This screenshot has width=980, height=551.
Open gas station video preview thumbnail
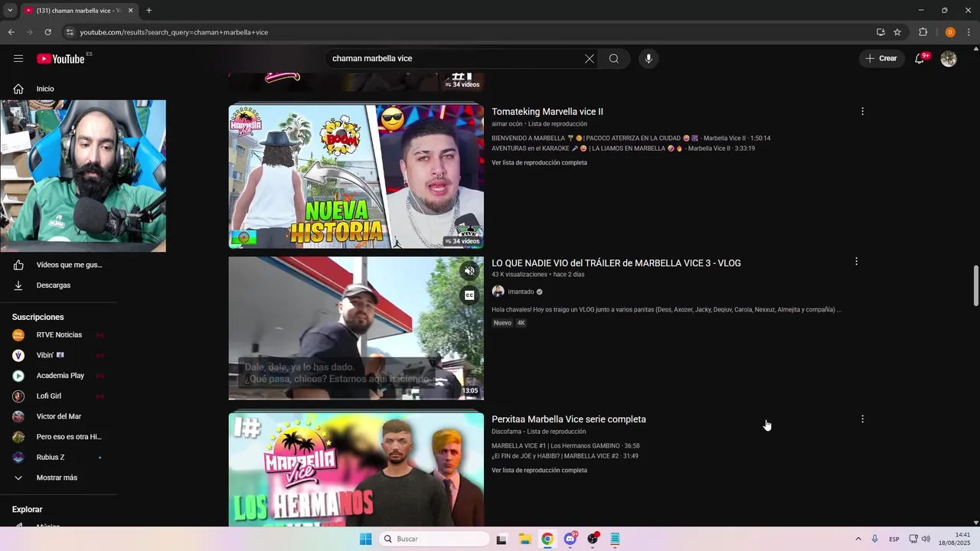tap(356, 328)
